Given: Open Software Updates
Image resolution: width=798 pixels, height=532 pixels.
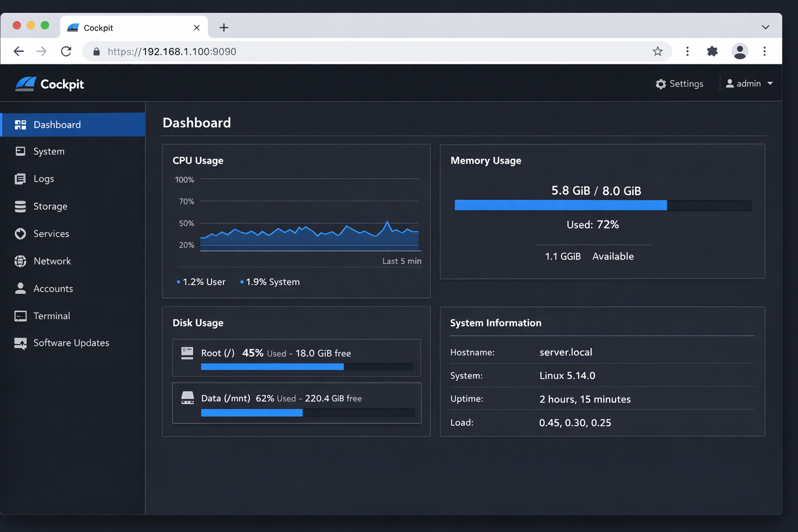Looking at the screenshot, I should [71, 343].
